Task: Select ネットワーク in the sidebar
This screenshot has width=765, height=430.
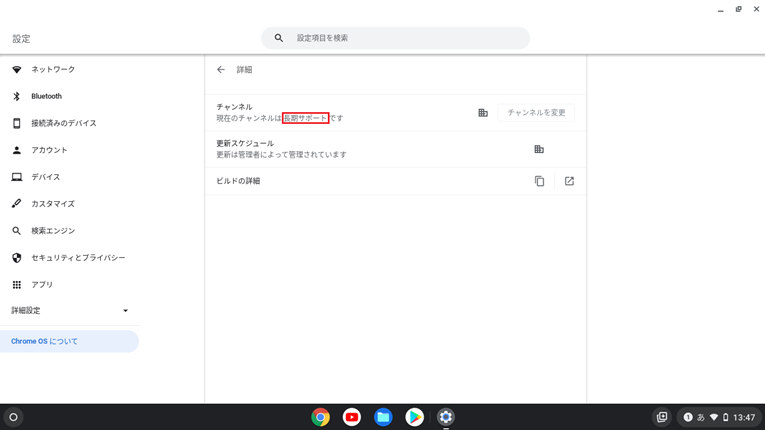Action: tap(52, 70)
